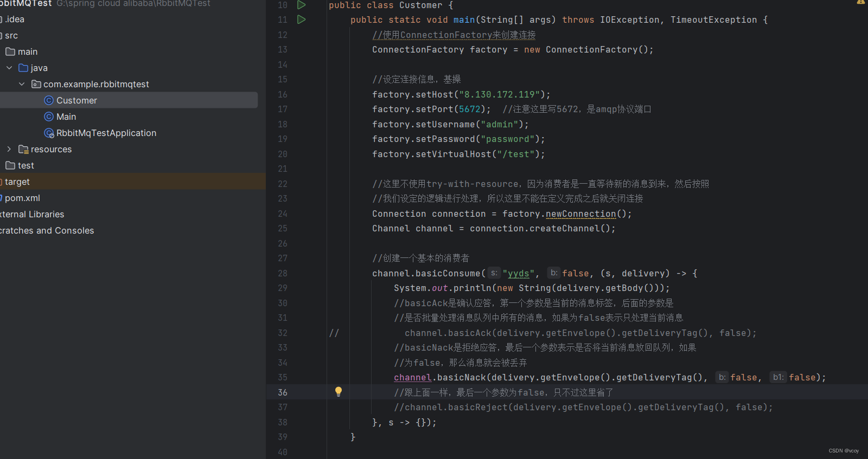This screenshot has width=868, height=459.
Task: Click the ConnectionFactory comment on line 12
Action: click(x=454, y=35)
